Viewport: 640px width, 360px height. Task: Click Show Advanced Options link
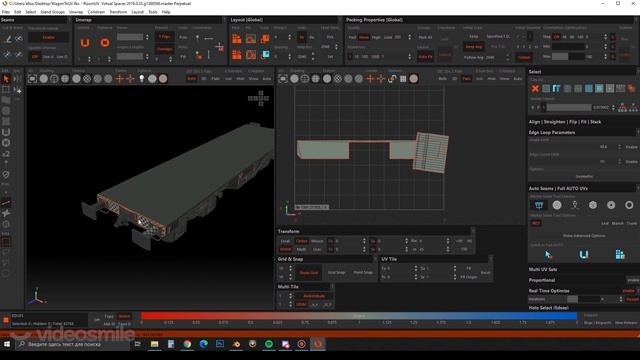tap(584, 236)
